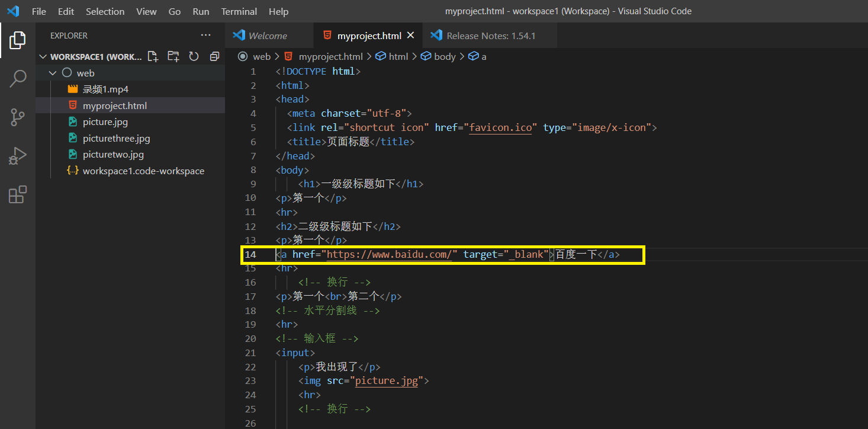Screen dimensions: 868x429
Task: Click the VS Code logo in title bar
Action: (x=13, y=11)
